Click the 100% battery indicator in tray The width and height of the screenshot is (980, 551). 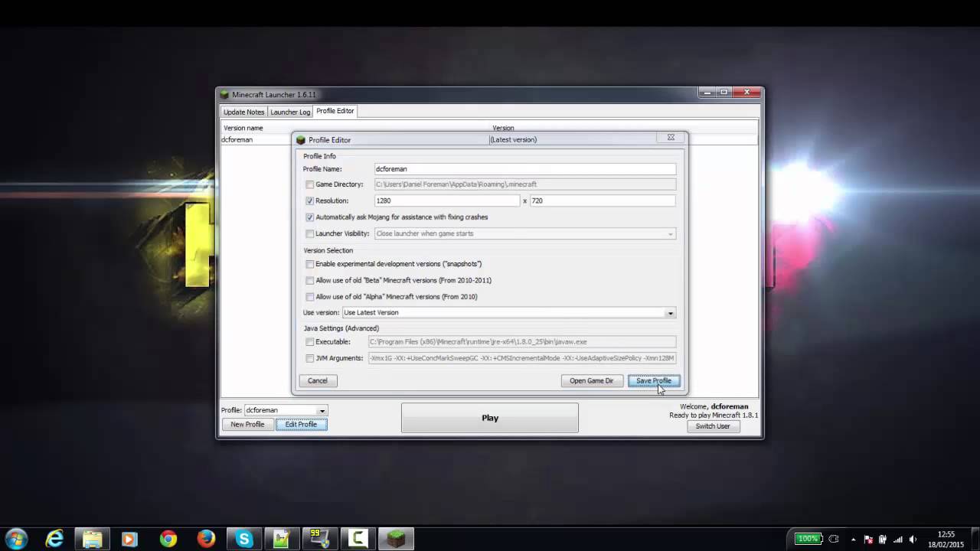point(808,539)
